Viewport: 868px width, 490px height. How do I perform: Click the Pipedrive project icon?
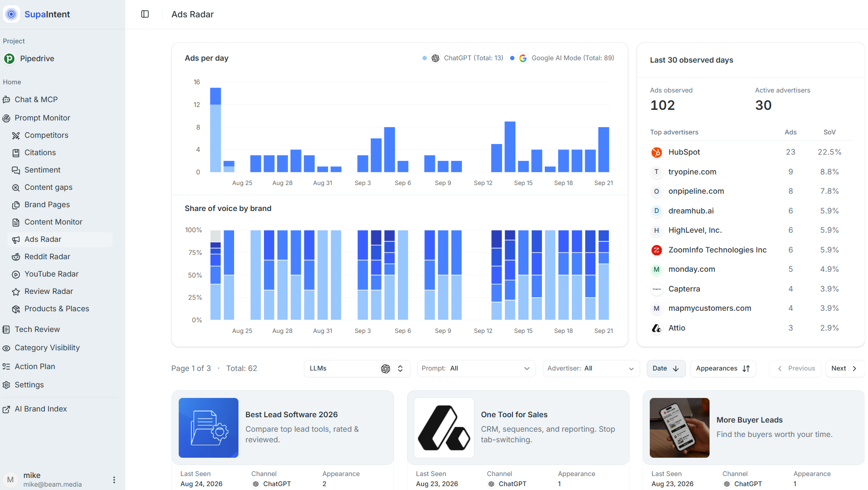tap(9, 59)
